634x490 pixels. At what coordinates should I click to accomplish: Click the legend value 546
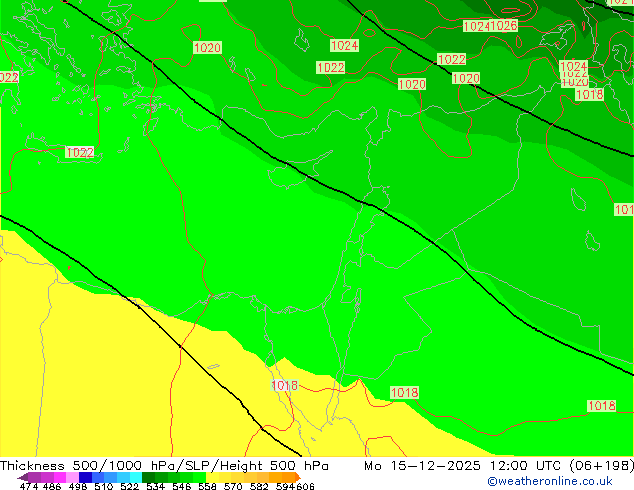[181, 486]
